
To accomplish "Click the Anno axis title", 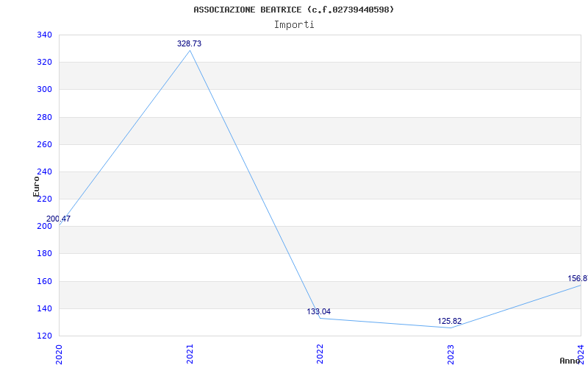I will (x=570, y=361).
